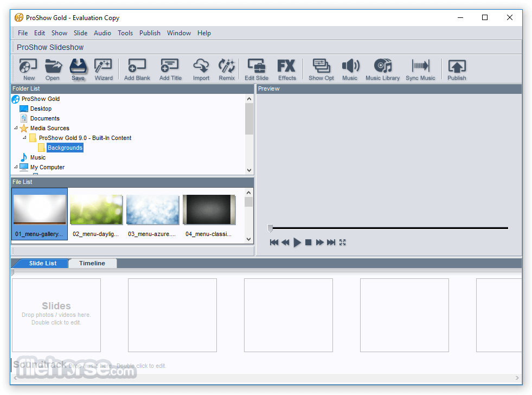The width and height of the screenshot is (532, 395).
Task: Save the show using the Save icon
Action: pos(78,69)
